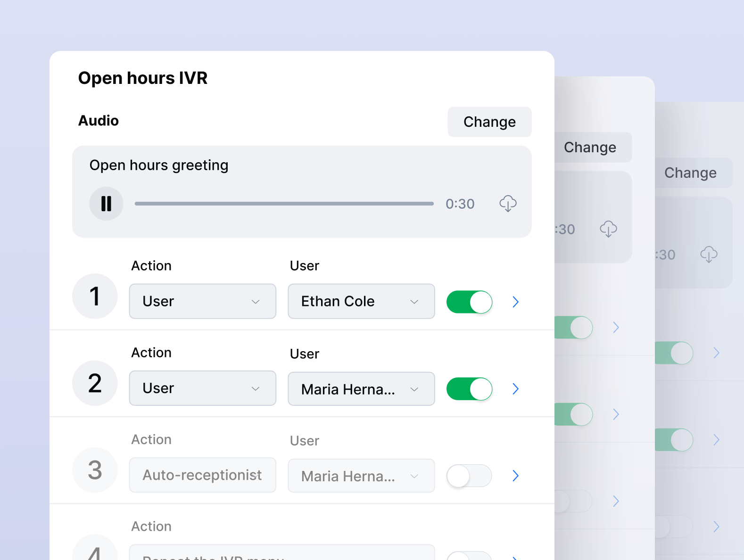Image resolution: width=744 pixels, height=560 pixels.
Task: Open row 1 details chevron
Action: [515, 302]
